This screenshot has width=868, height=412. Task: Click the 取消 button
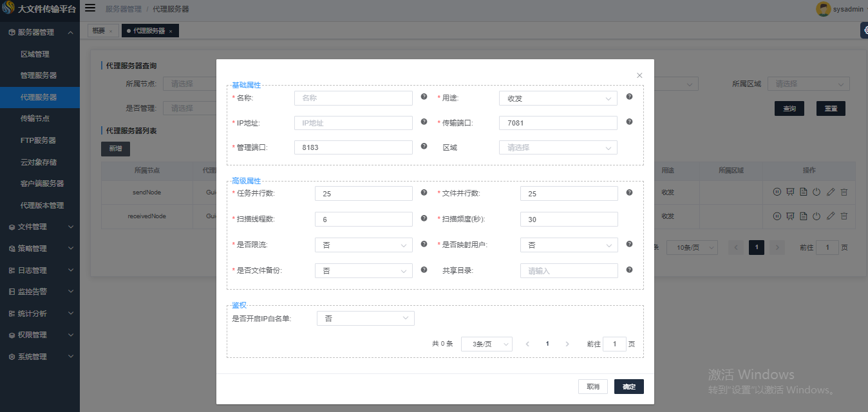[593, 386]
